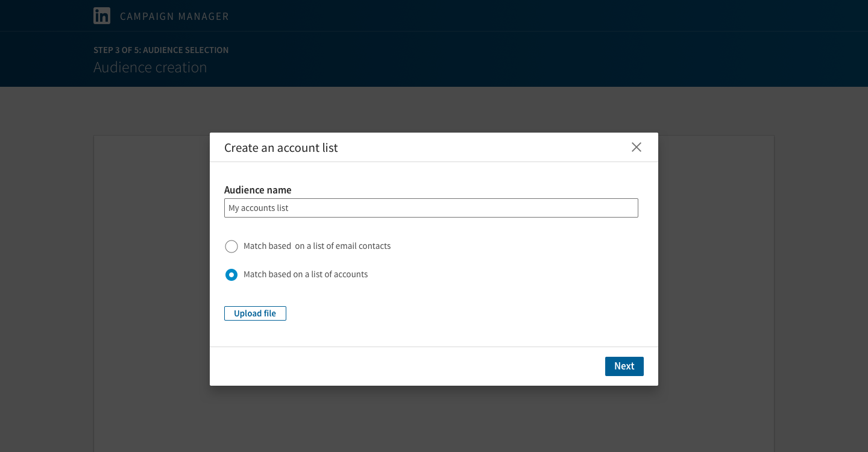Click inside the My accounts list input
Viewport: 868px width, 452px height.
click(x=431, y=207)
